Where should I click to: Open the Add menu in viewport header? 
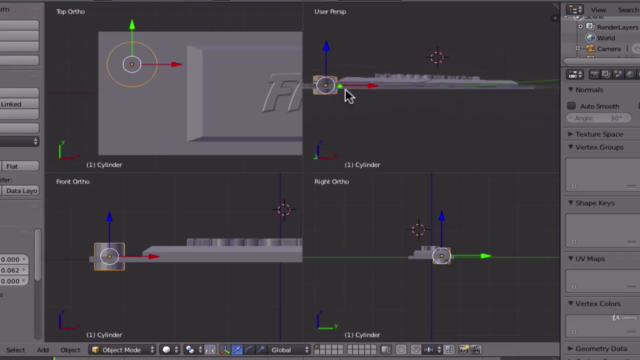point(43,350)
